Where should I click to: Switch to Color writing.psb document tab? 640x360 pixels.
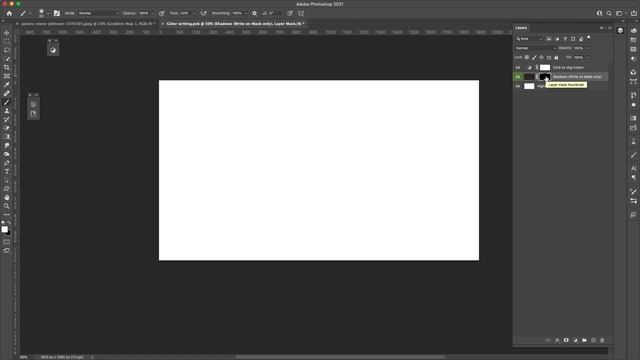[234, 24]
